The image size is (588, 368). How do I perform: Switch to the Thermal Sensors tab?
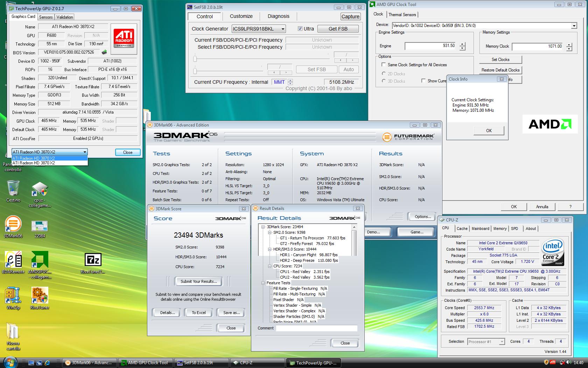point(402,15)
